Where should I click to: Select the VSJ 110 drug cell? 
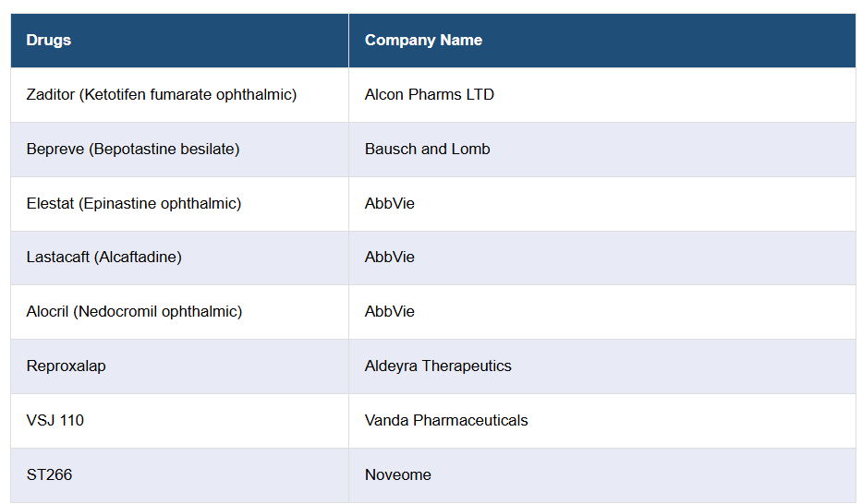point(55,421)
